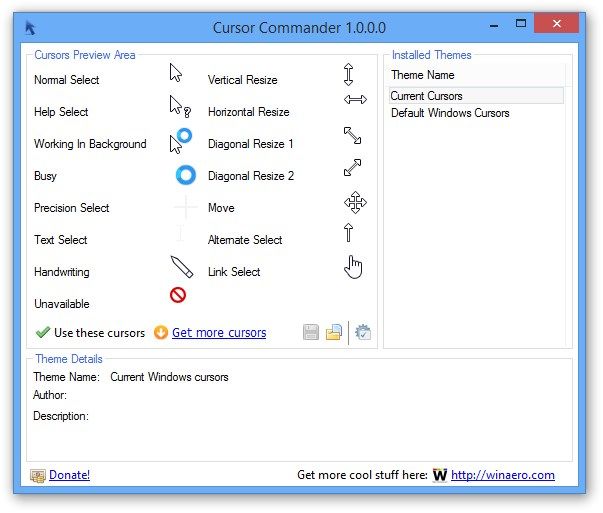Click the Unavailable red circle cursor preview
Image resolution: width=603 pixels, height=513 pixels.
(x=178, y=295)
